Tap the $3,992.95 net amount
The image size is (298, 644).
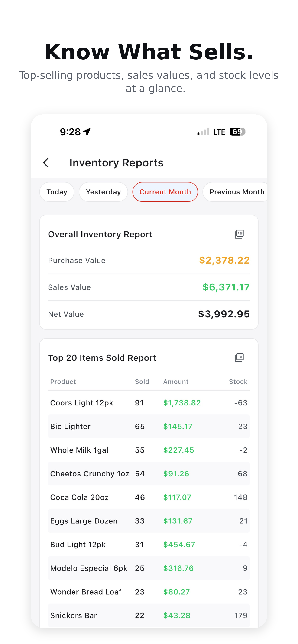[224, 314]
